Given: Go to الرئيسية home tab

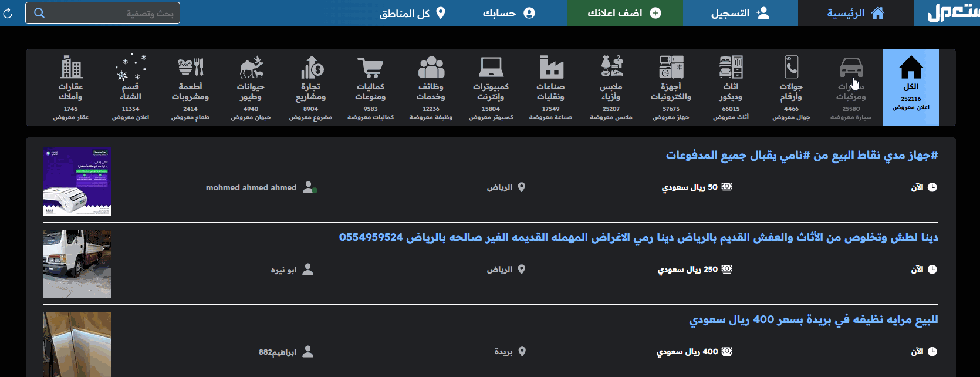Looking at the screenshot, I should [x=856, y=13].
